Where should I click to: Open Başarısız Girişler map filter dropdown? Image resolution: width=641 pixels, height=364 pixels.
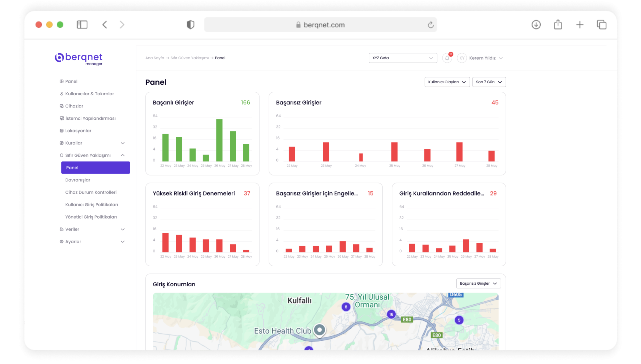[x=478, y=283]
